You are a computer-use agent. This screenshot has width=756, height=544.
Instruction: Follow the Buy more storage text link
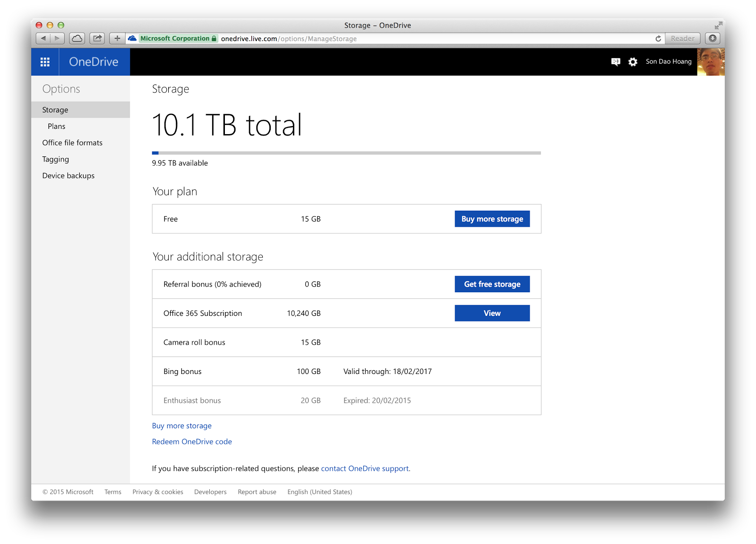click(x=182, y=426)
